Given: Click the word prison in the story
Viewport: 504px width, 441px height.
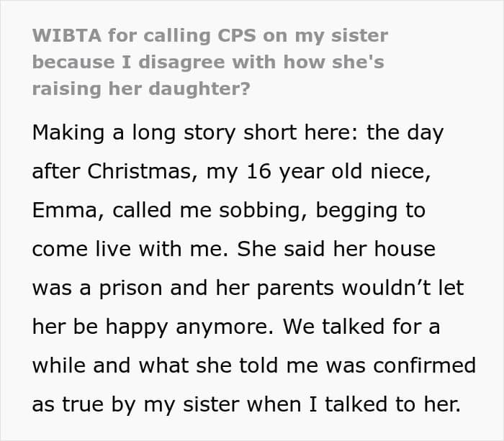Looking at the screenshot, I should pos(130,289).
